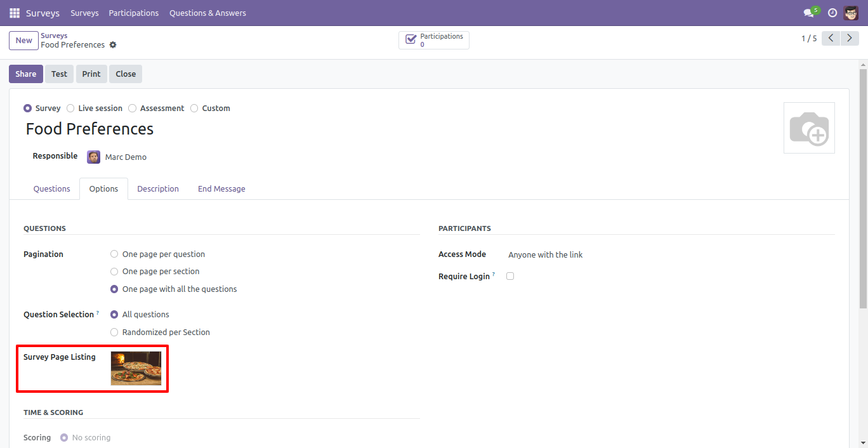Switch to the Questions tab
The width and height of the screenshot is (868, 448).
tap(52, 188)
